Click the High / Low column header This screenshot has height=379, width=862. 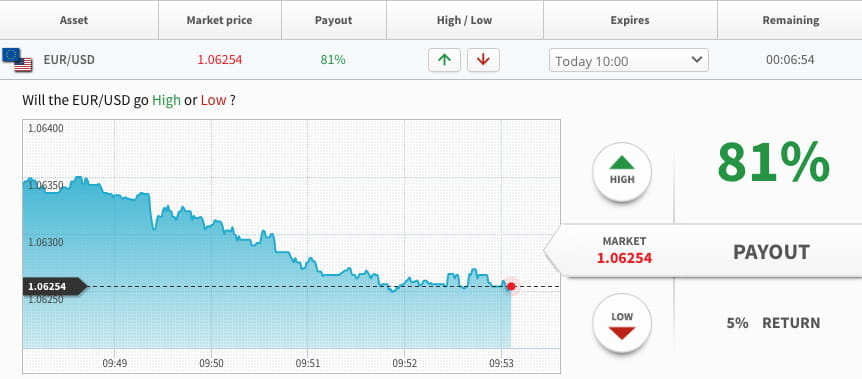click(x=465, y=20)
